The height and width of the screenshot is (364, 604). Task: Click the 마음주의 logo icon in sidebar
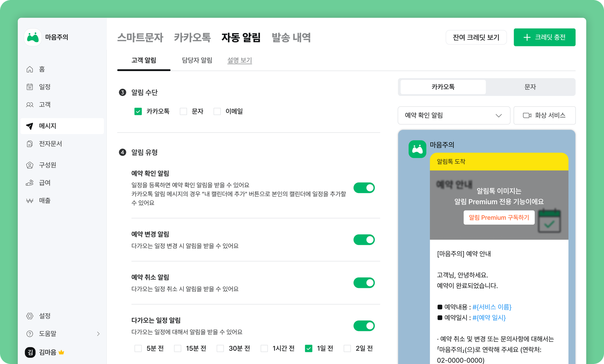pos(33,37)
